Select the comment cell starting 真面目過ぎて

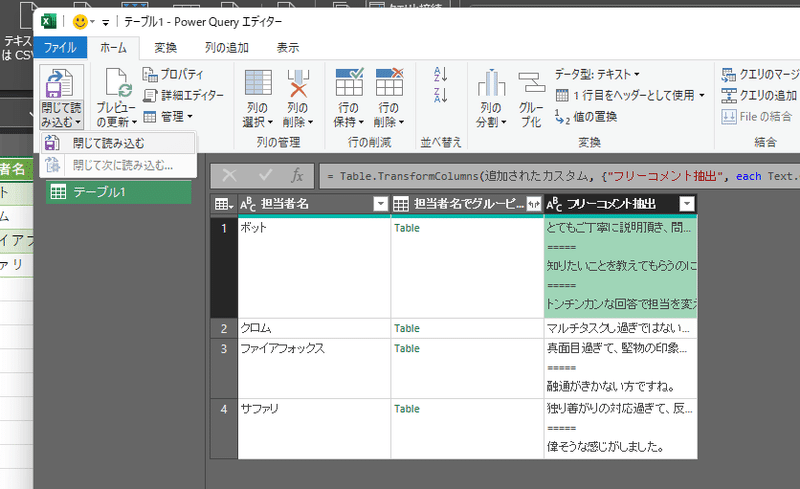tap(620, 369)
